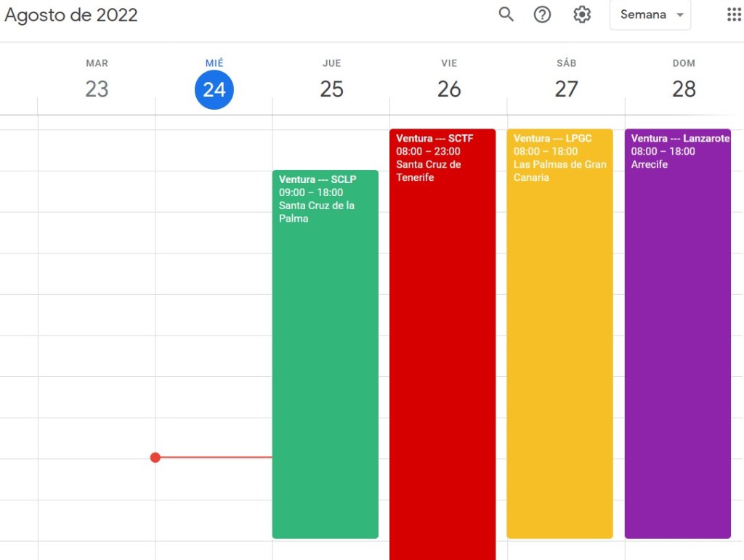744x560 pixels.
Task: Click the Agosto de 2022 title
Action: pyautogui.click(x=71, y=15)
